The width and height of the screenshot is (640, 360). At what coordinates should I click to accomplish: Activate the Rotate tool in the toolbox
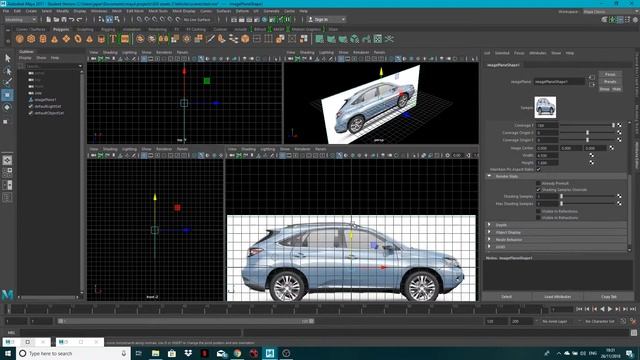(x=7, y=107)
